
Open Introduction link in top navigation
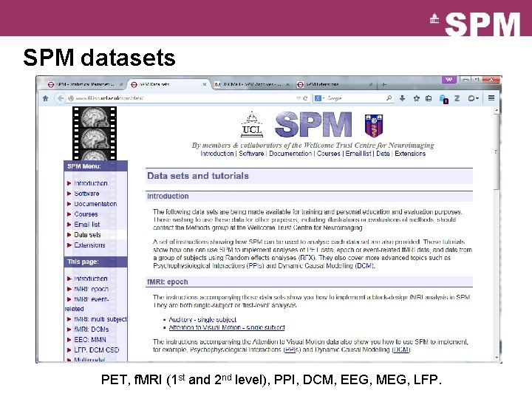pyautogui.click(x=216, y=154)
